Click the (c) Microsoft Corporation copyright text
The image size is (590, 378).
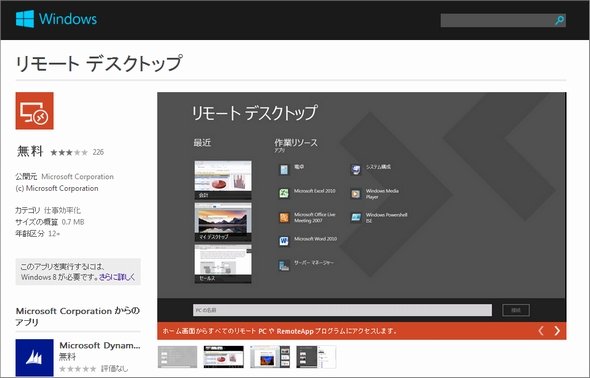pos(57,188)
